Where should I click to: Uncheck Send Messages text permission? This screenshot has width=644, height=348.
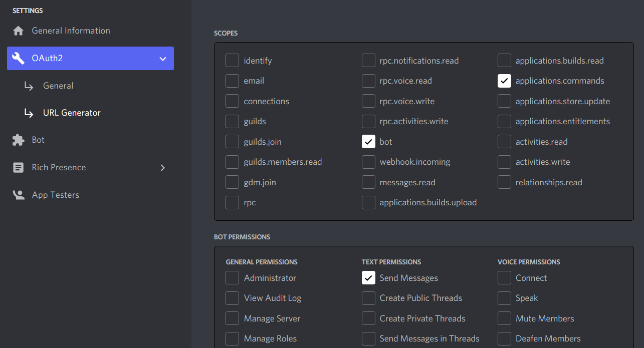[x=368, y=278]
